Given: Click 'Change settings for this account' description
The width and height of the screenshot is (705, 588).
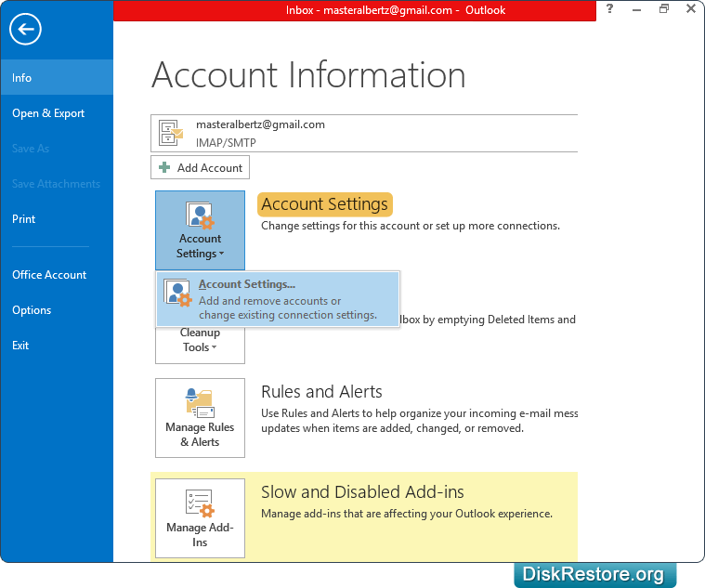Looking at the screenshot, I should [411, 226].
